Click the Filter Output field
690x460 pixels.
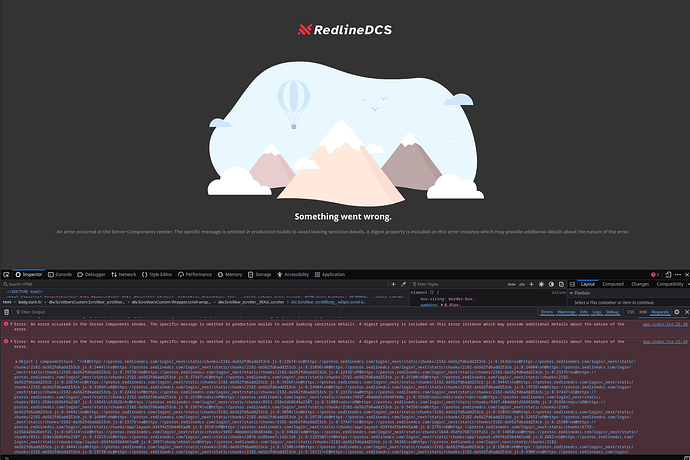pos(275,312)
